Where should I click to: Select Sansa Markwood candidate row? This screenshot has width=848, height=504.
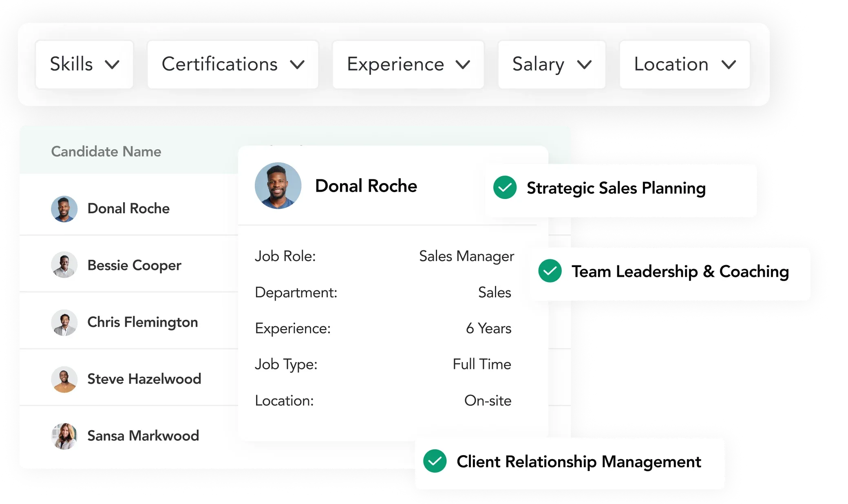tap(143, 436)
